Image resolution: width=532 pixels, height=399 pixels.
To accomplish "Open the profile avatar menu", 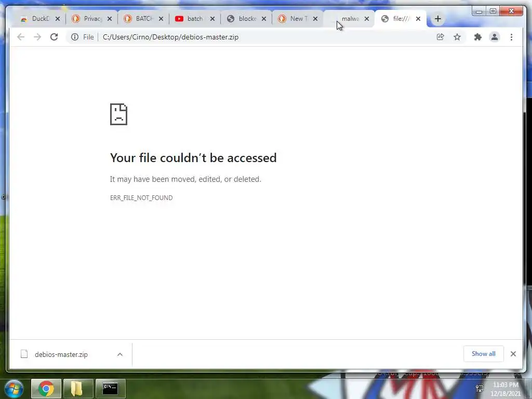I will pyautogui.click(x=495, y=37).
